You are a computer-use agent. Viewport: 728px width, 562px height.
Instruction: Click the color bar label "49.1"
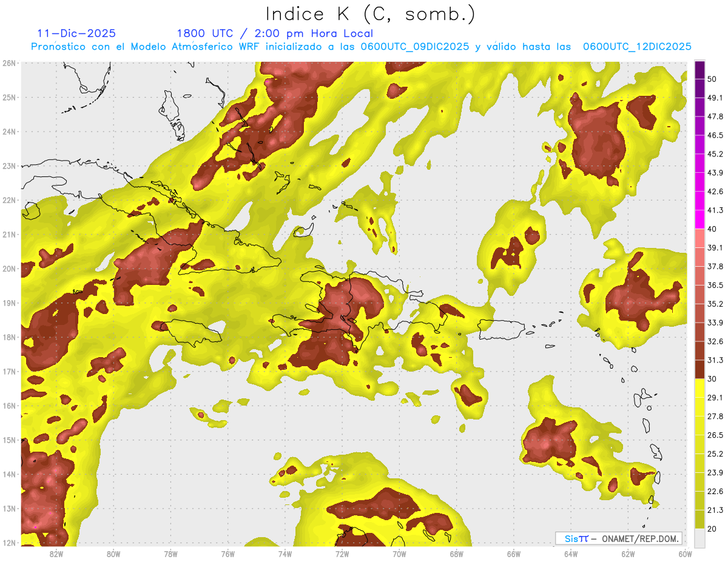click(x=715, y=98)
